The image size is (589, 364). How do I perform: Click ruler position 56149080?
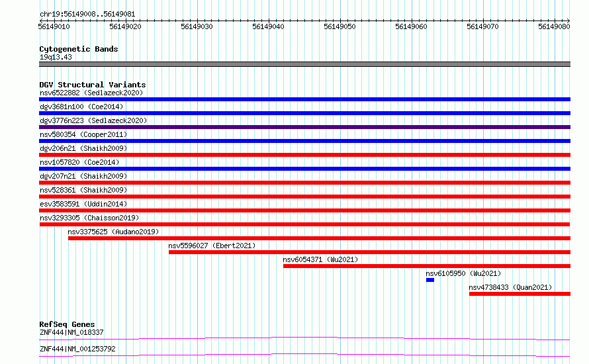pos(554,26)
